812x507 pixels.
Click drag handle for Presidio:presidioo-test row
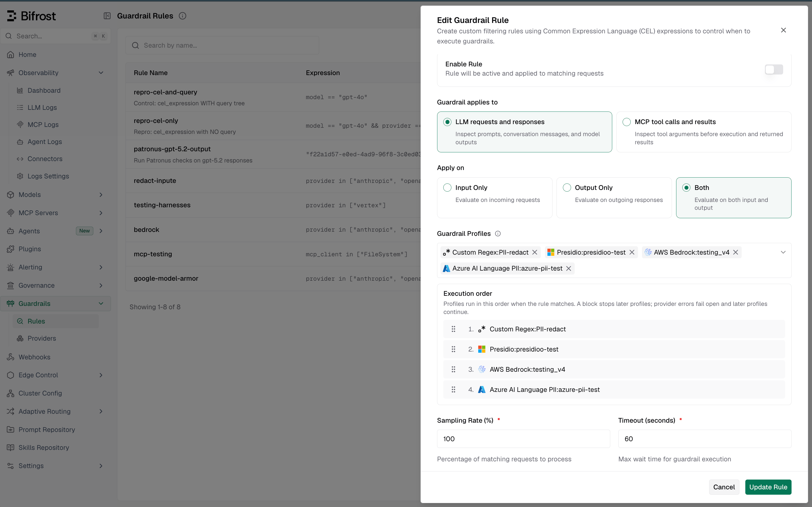[x=453, y=349]
